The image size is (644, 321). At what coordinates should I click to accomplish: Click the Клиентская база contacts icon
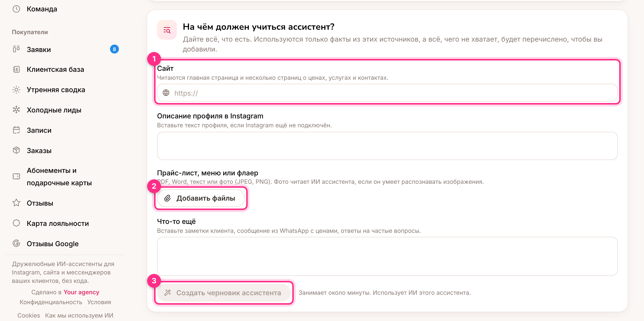(x=16, y=69)
